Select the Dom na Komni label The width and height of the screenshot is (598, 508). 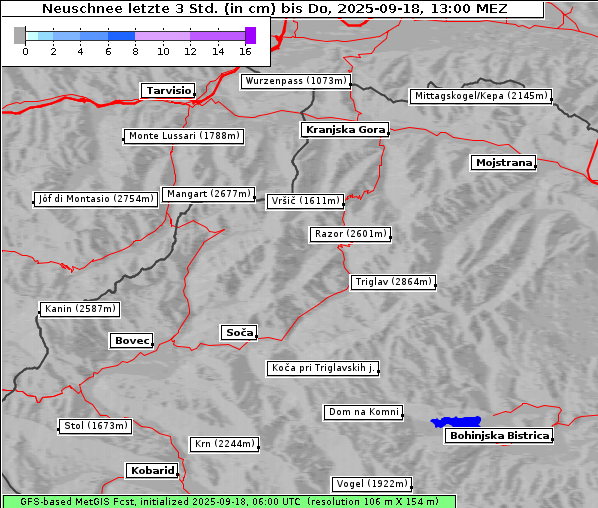coord(363,412)
